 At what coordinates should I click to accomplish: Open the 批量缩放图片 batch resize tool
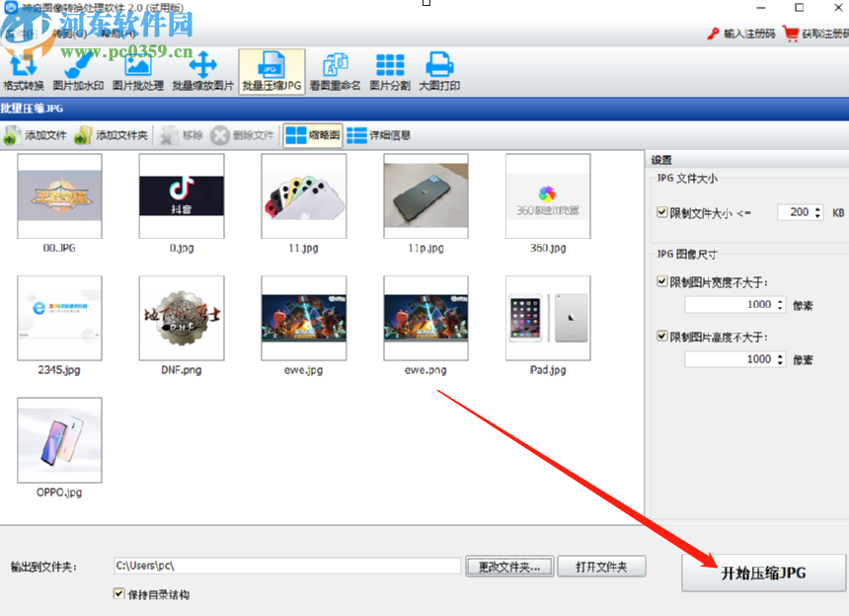tap(203, 71)
